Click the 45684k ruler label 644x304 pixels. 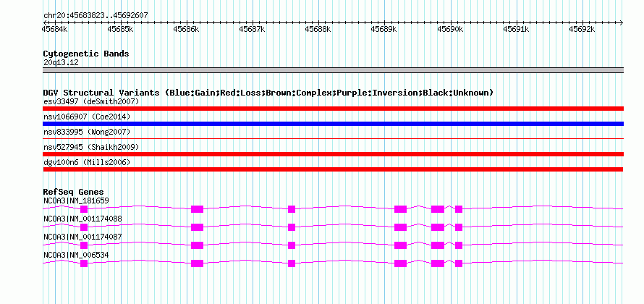[x=54, y=29]
